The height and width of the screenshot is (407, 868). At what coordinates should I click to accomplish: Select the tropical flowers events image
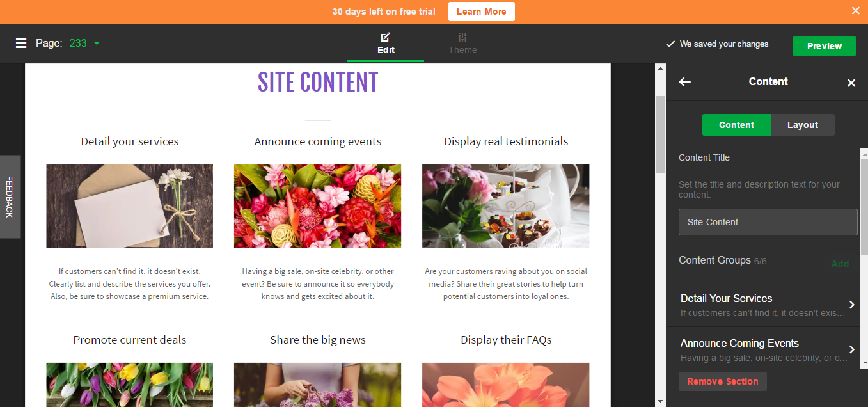(318, 206)
